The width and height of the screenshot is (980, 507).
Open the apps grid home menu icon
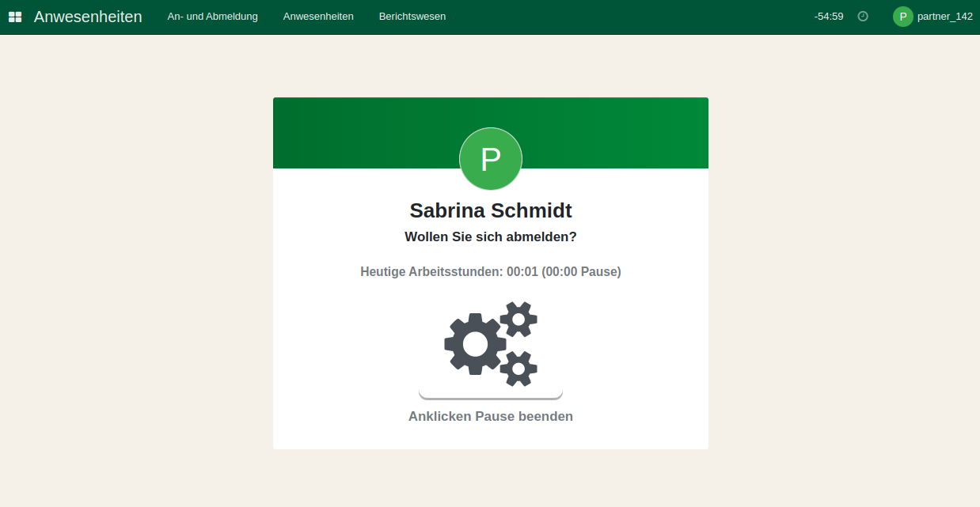pos(15,17)
